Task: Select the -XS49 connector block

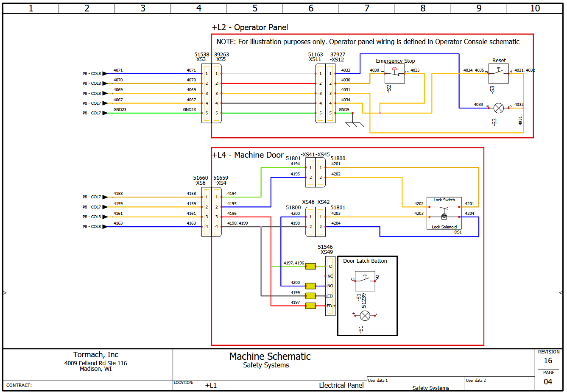Action: [330, 286]
